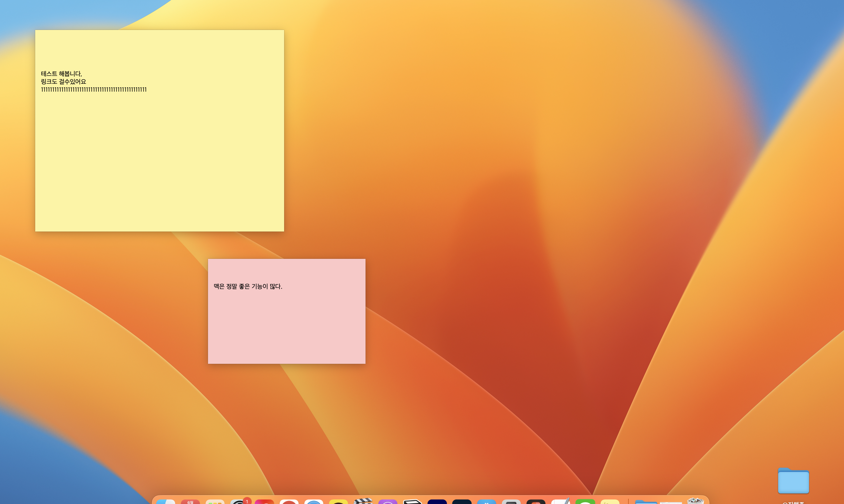Open the Calendar app showing 6월
This screenshot has height=504, width=844.
[x=190, y=502]
